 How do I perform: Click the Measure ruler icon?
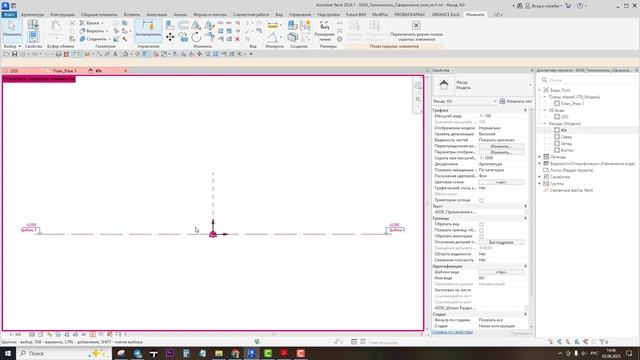[x=272, y=26]
